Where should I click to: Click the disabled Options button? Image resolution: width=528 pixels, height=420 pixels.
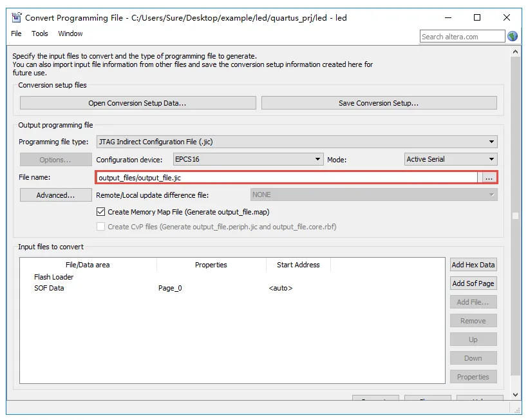[55, 160]
